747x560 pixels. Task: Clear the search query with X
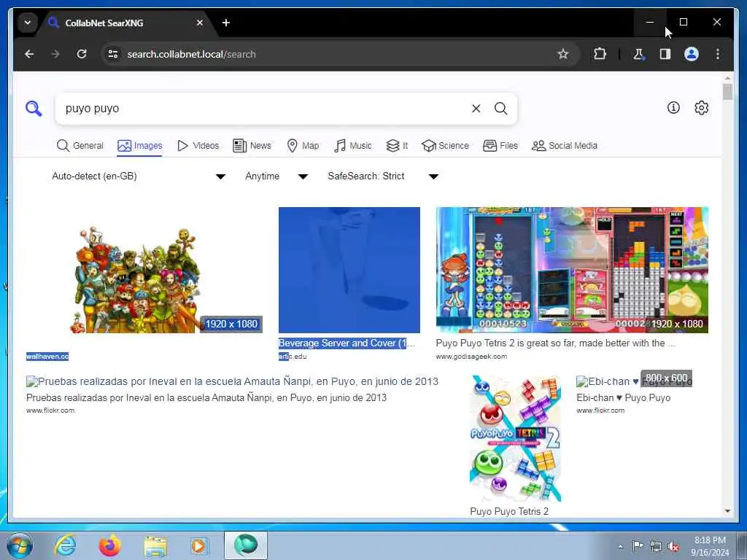(x=476, y=109)
